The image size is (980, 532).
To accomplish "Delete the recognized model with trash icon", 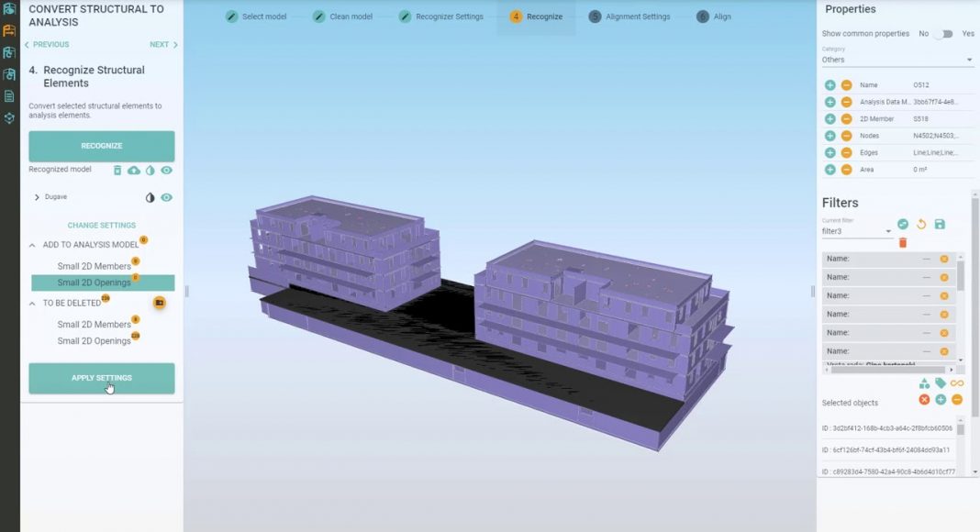I will pos(117,171).
